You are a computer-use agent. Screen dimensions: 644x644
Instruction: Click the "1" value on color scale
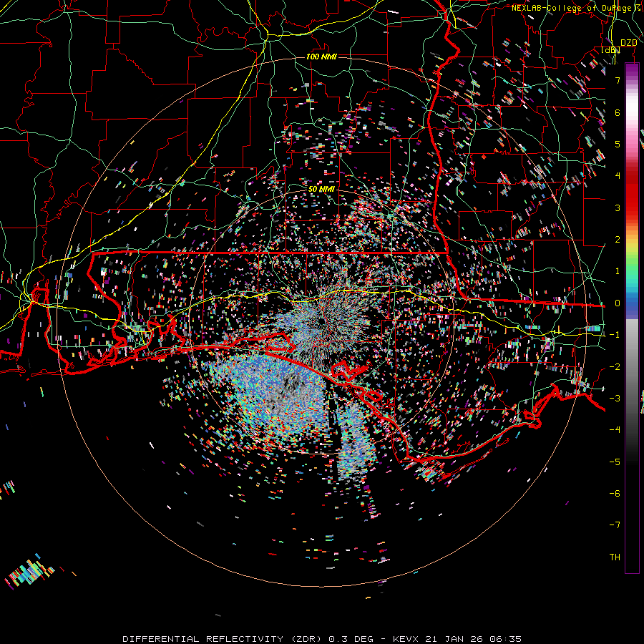pos(618,271)
